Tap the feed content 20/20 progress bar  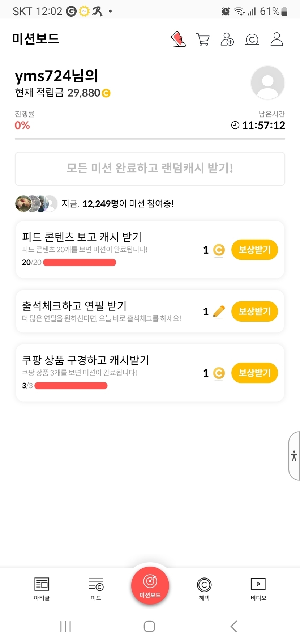[80, 263]
